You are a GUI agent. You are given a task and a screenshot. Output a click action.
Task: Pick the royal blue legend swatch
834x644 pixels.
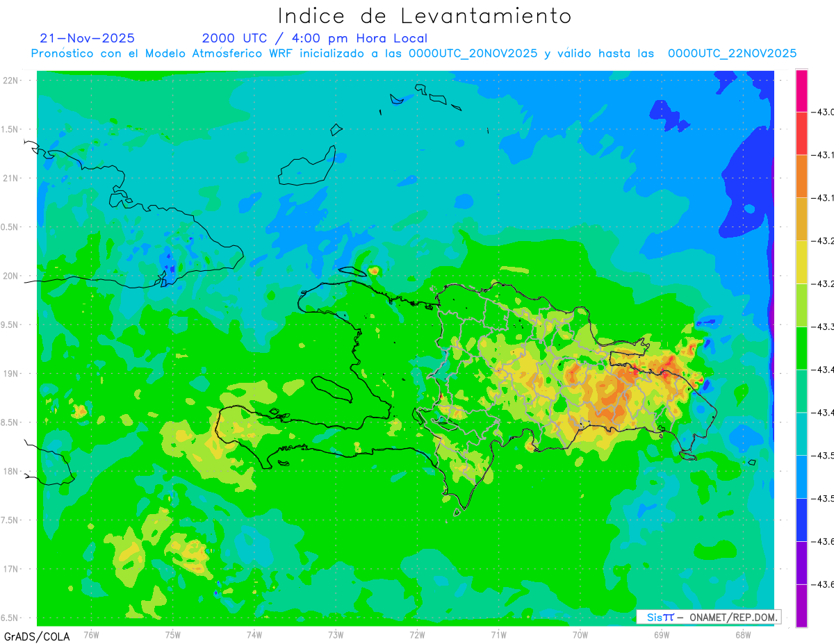pyautogui.click(x=801, y=520)
